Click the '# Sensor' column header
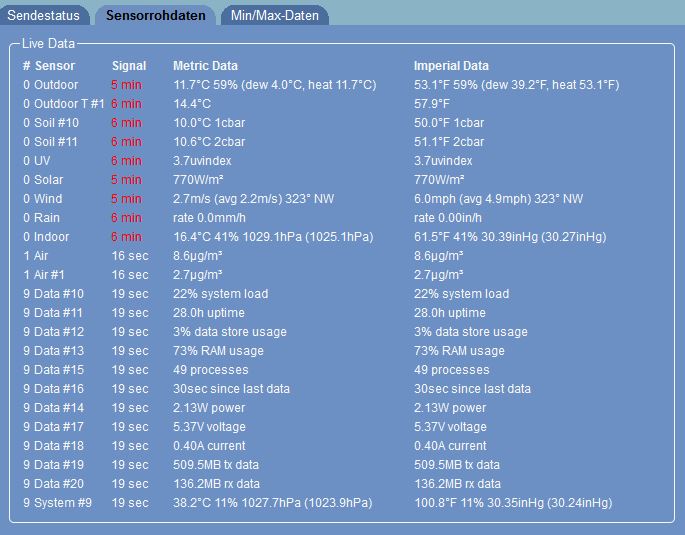The height and width of the screenshot is (535, 685). click(49, 66)
